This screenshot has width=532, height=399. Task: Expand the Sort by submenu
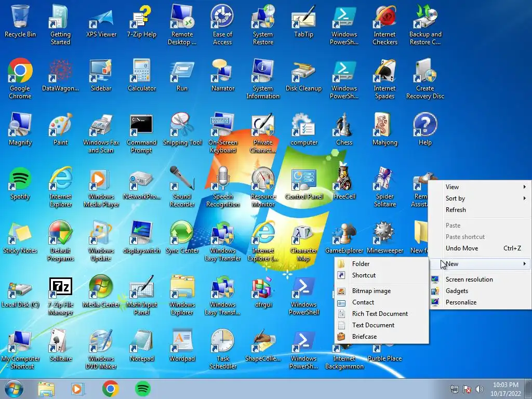[480, 198]
